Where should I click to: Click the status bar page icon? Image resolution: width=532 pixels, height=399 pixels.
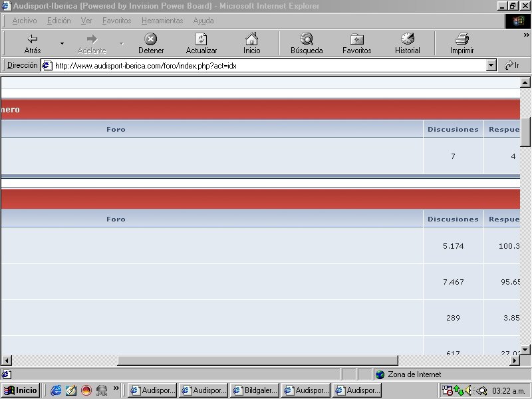[x=6, y=374]
